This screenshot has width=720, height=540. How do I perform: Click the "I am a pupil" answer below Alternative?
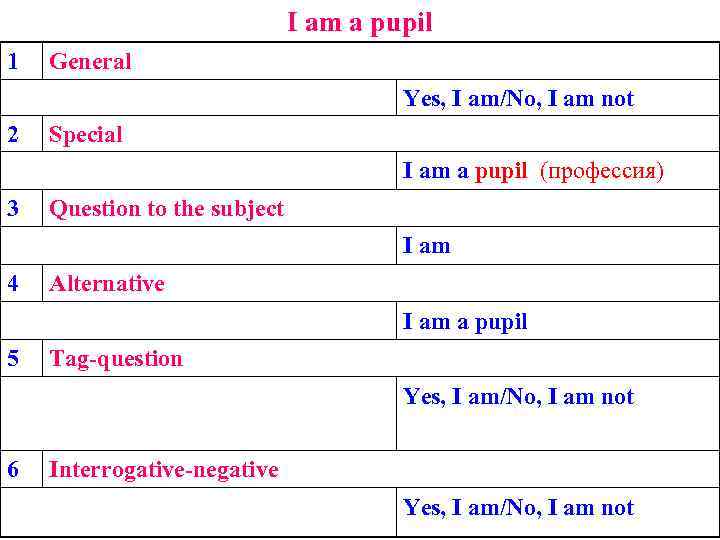click(465, 322)
